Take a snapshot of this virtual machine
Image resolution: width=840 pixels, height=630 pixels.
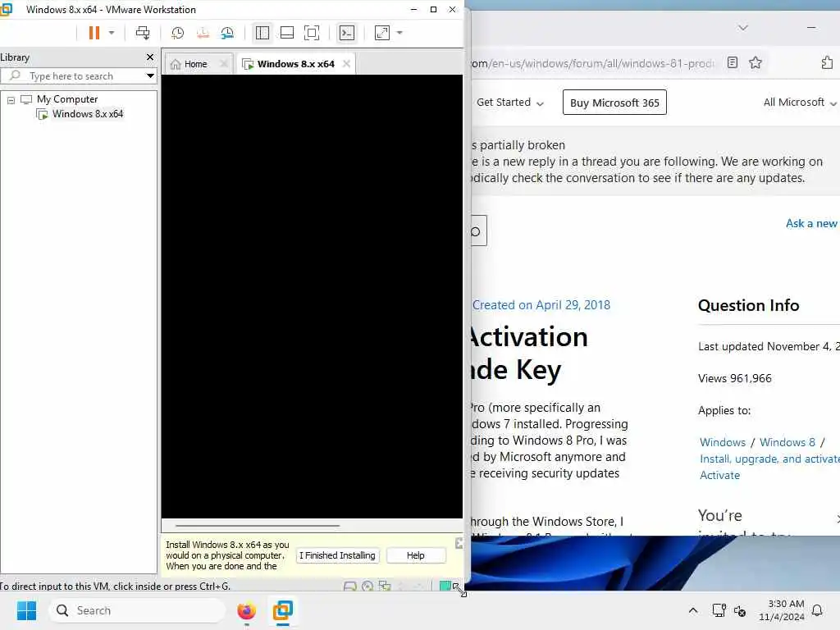(x=177, y=33)
